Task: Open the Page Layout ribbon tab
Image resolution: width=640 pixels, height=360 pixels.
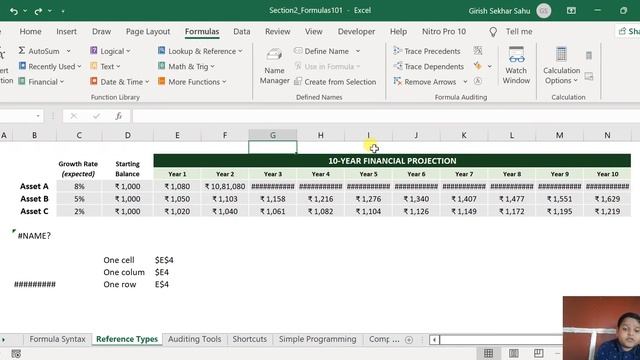Action: tap(148, 31)
